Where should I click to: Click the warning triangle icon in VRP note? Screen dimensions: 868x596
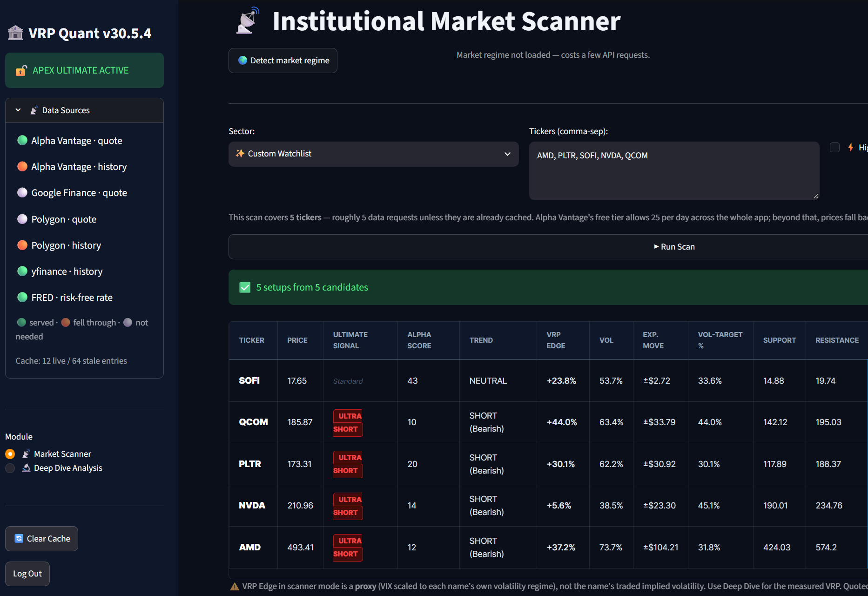click(235, 586)
